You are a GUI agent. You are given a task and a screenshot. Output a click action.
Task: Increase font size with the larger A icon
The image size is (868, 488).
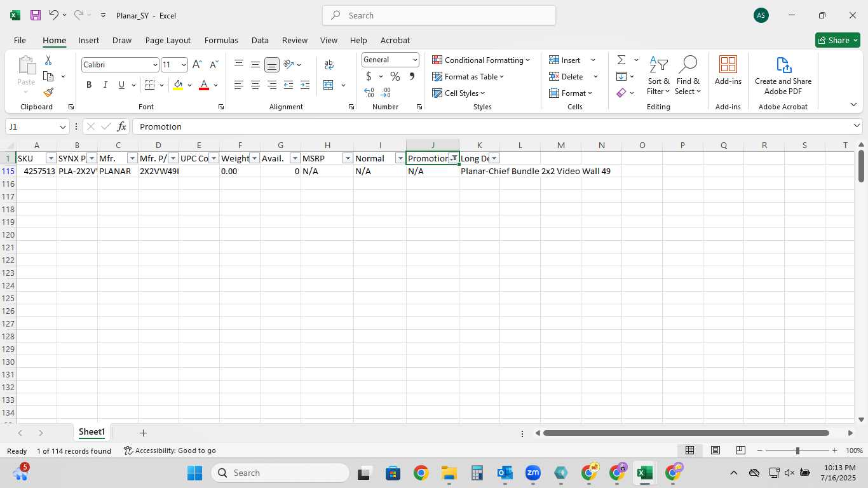coord(197,65)
